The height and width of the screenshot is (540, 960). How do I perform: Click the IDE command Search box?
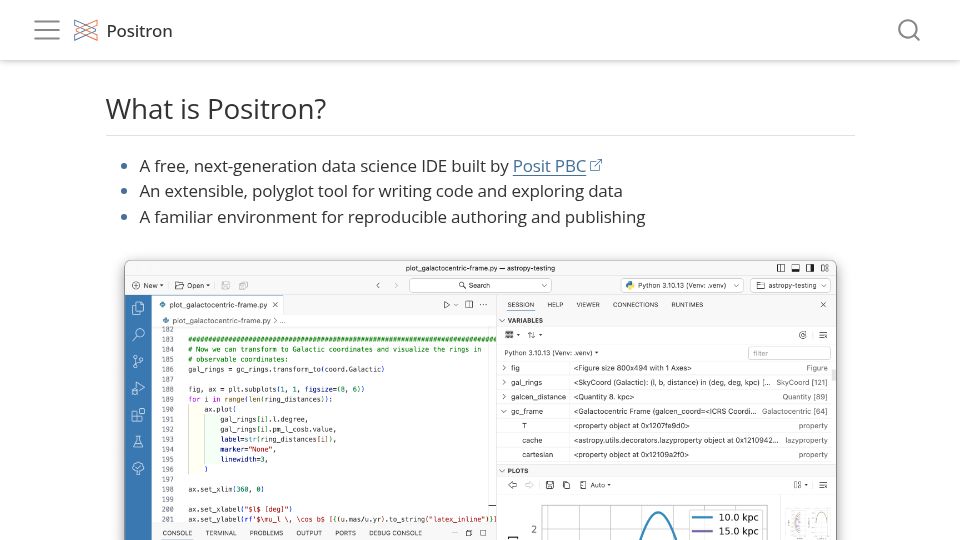[x=480, y=285]
